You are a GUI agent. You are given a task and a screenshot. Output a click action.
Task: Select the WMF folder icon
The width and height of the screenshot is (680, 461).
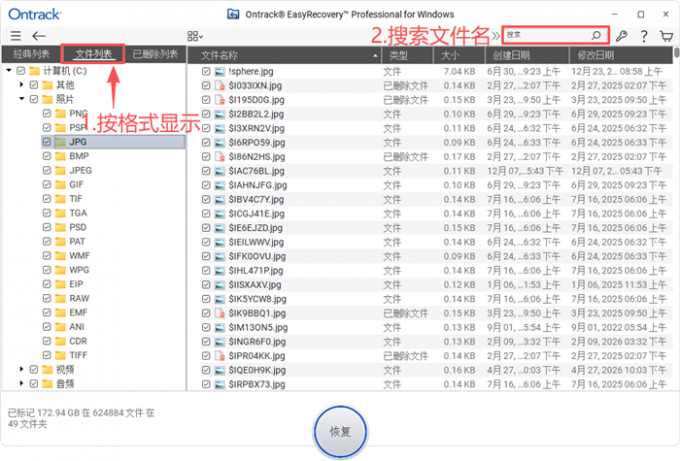pyautogui.click(x=60, y=256)
